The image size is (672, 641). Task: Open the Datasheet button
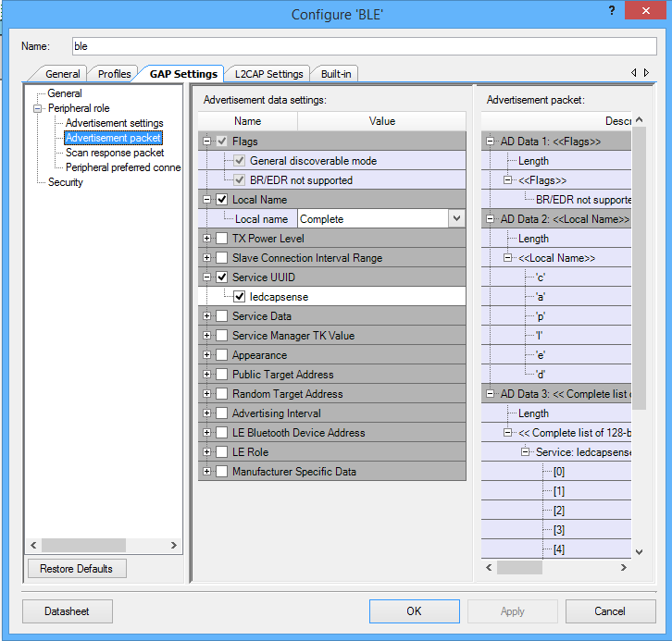coord(68,611)
